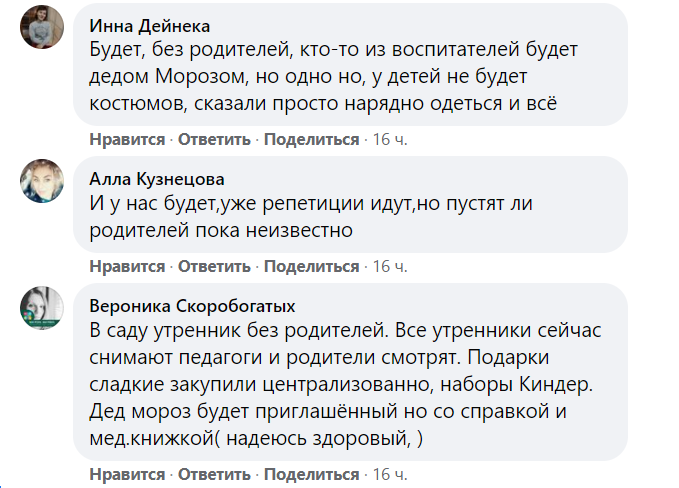
Task: Like Алла Кузнецова's comment with Нравится
Action: coord(127,266)
